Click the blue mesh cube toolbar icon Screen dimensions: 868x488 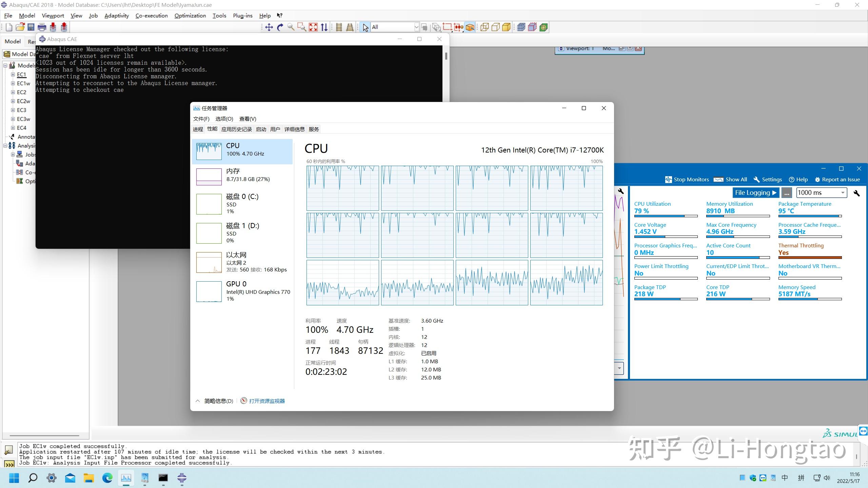(x=521, y=27)
